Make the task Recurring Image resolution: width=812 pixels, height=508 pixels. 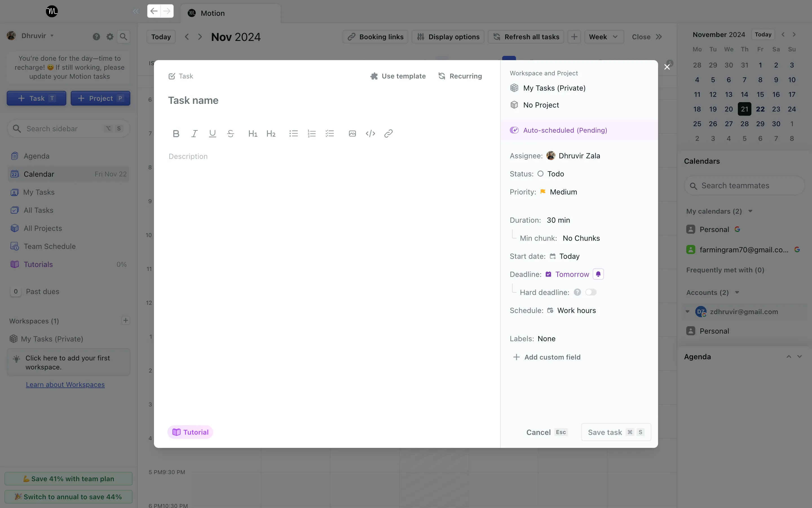point(460,76)
